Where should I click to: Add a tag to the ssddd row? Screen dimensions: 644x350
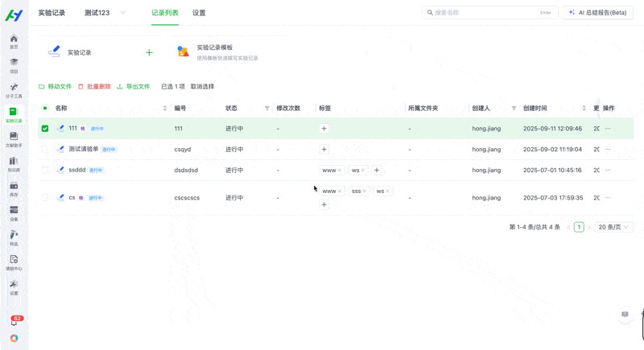coord(377,170)
